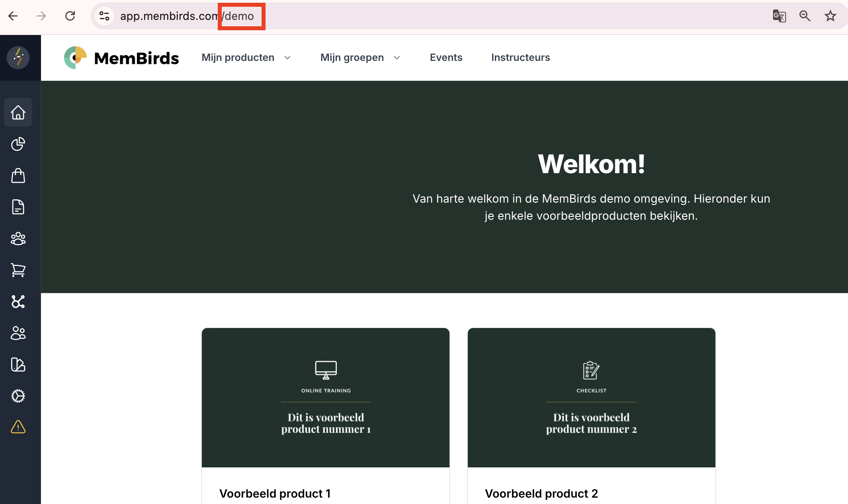Open the shopping cart icon in sidebar

(18, 270)
